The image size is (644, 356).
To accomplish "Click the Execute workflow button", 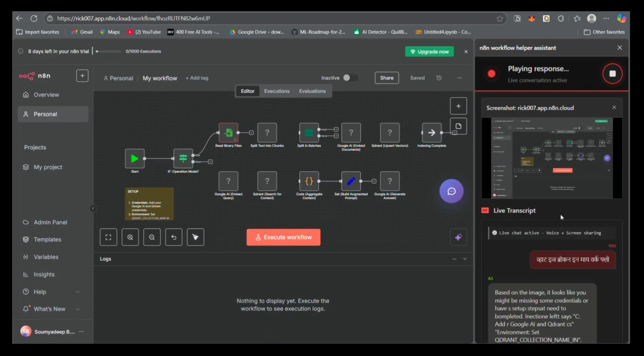I will click(283, 237).
